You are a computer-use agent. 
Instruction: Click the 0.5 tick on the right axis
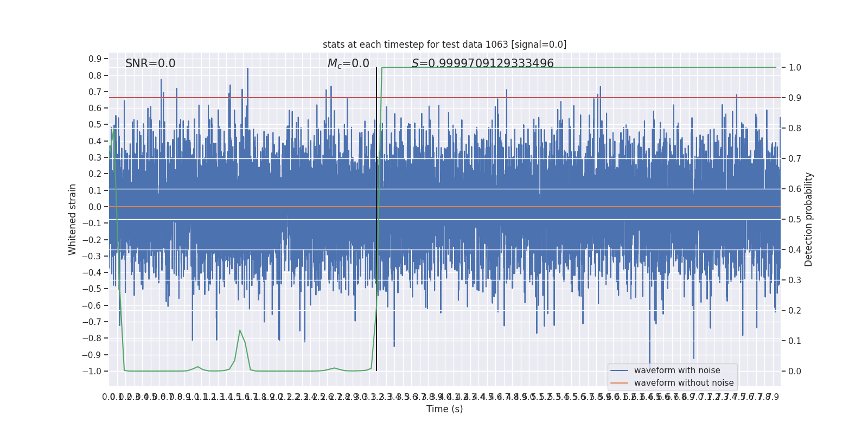coord(795,220)
